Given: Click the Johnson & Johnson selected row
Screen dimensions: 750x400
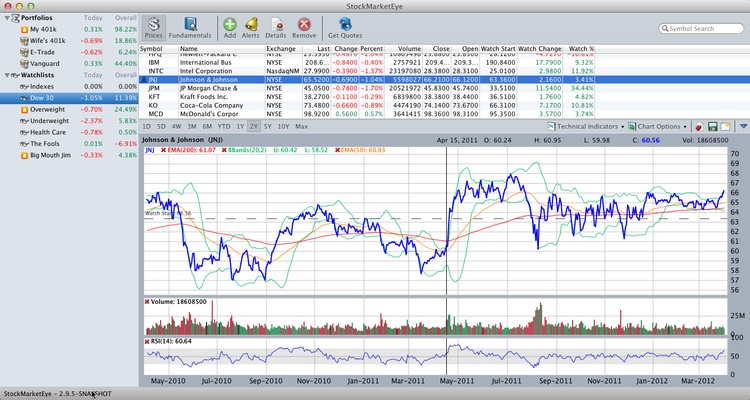Looking at the screenshot, I should click(444, 80).
